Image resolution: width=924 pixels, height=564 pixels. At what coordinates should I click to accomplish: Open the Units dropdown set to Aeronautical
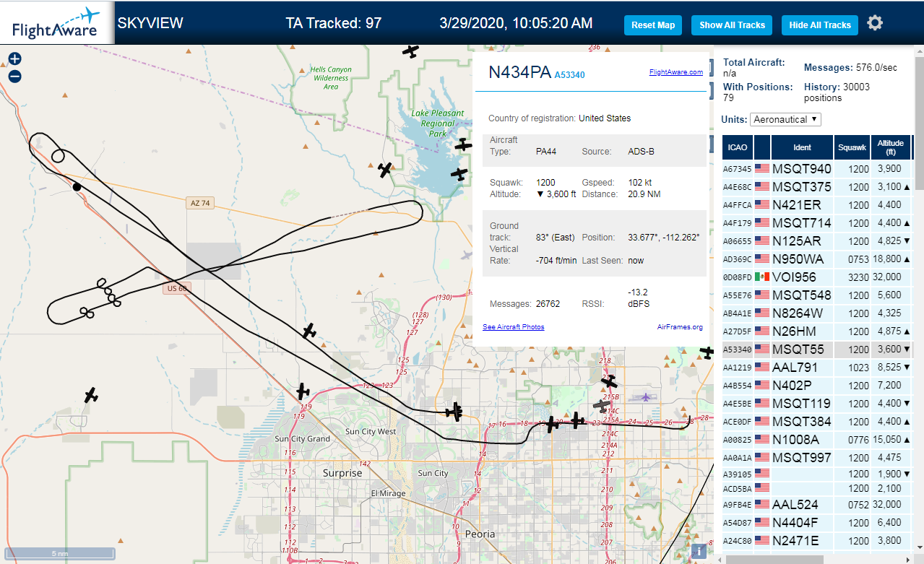click(785, 119)
